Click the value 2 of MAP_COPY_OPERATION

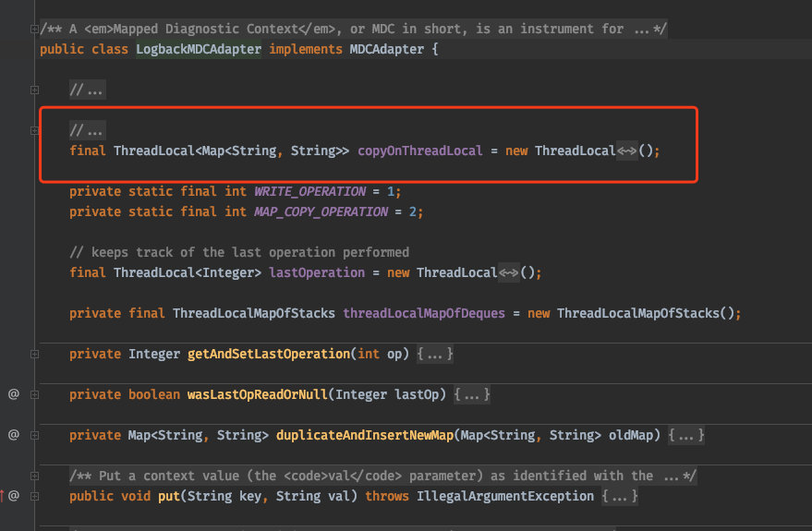(x=413, y=211)
